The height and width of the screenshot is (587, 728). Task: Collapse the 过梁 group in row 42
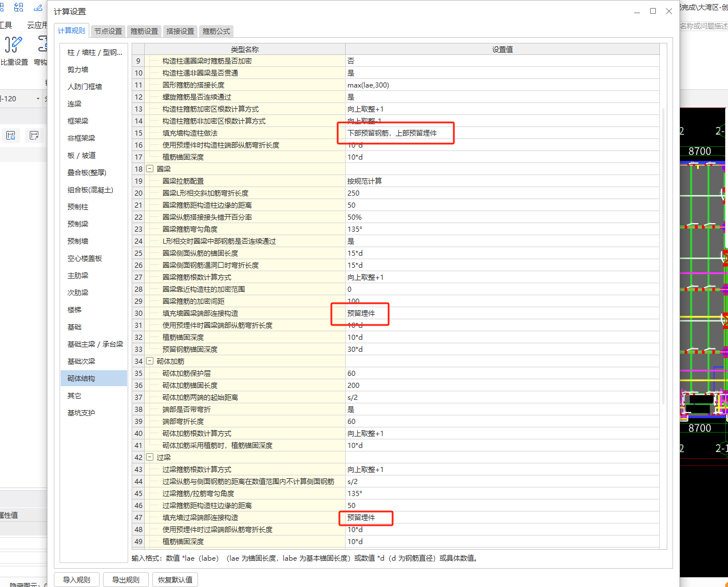pyautogui.click(x=150, y=457)
